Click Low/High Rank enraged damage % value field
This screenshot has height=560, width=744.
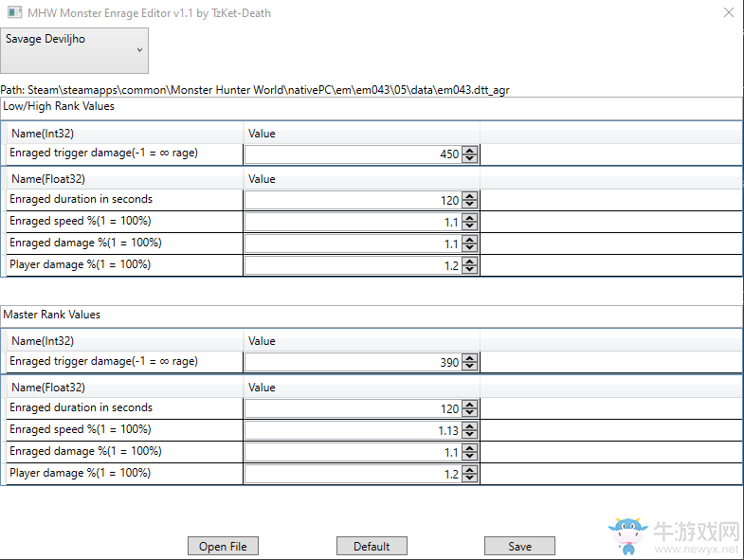pos(353,244)
